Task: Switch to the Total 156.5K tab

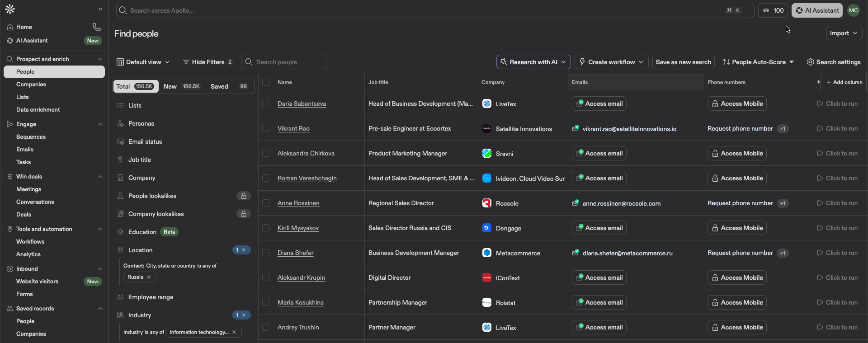Action: coord(136,86)
